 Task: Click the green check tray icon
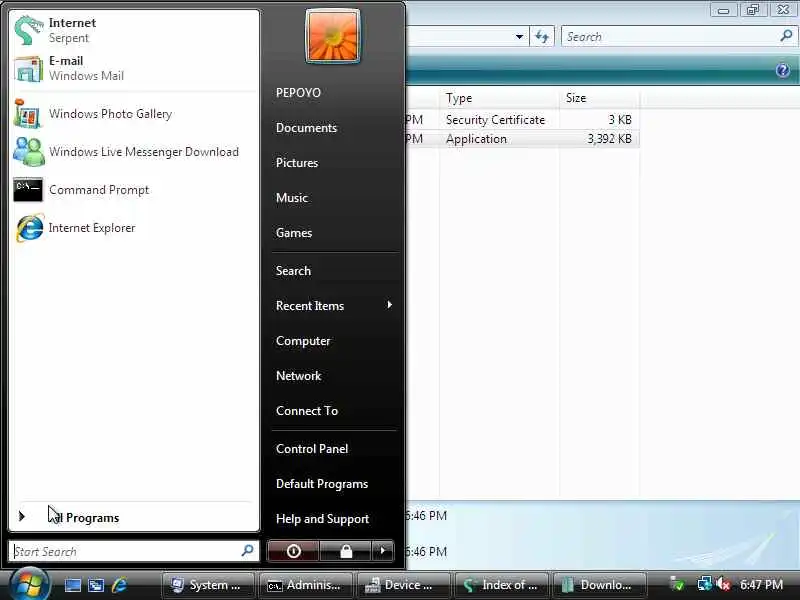677,584
